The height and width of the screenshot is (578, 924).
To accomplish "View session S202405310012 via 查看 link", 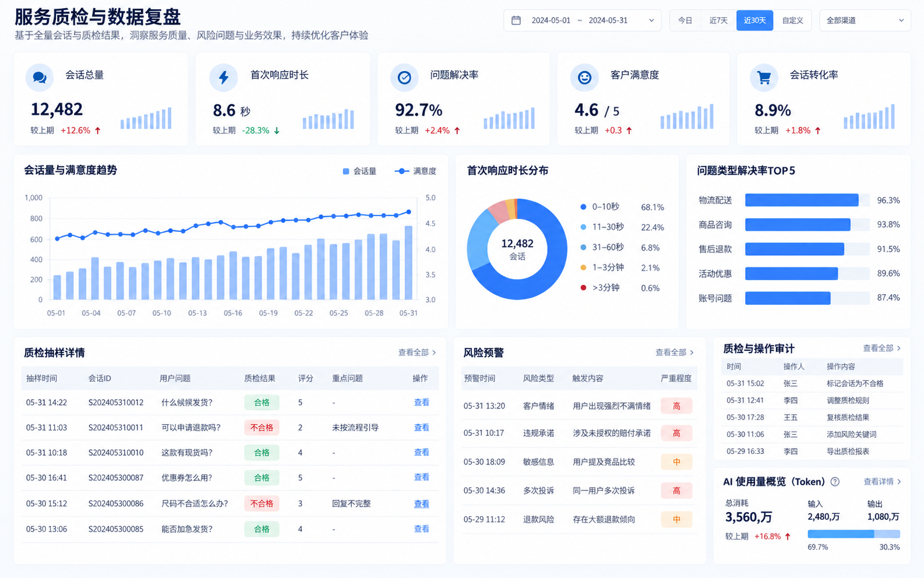I will click(x=421, y=403).
